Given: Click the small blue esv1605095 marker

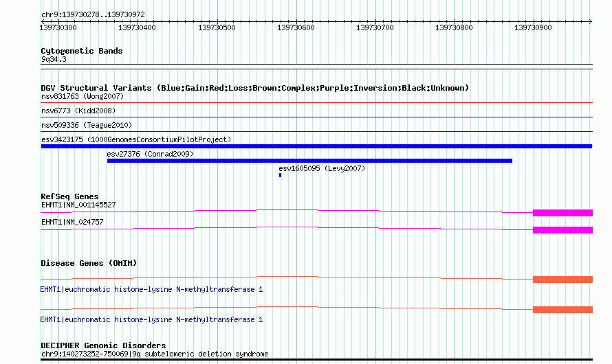Looking at the screenshot, I should (x=281, y=175).
